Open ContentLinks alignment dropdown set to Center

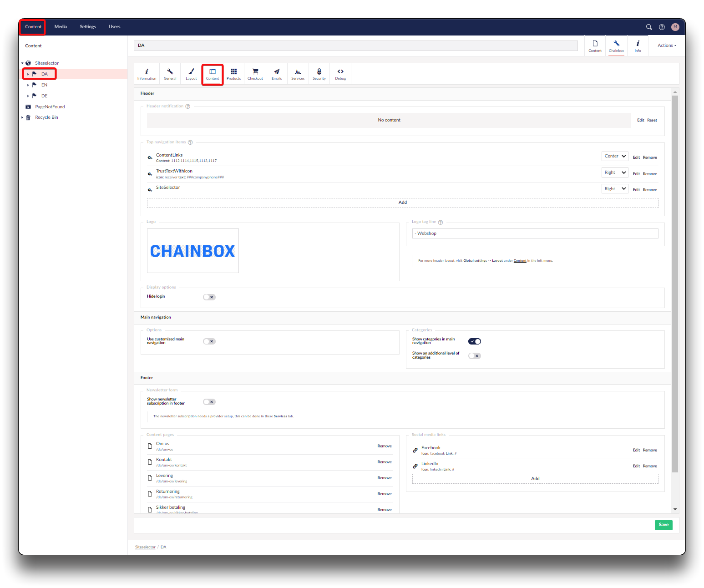pyautogui.click(x=614, y=156)
